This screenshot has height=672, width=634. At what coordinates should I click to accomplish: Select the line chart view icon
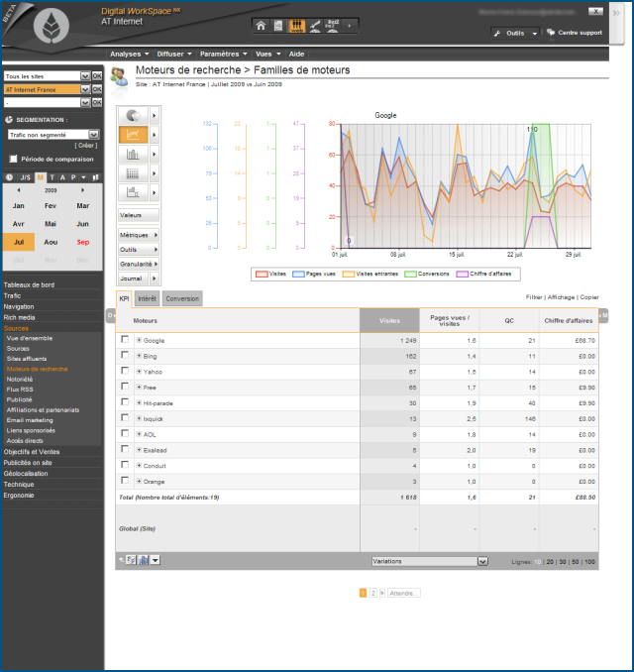point(133,135)
